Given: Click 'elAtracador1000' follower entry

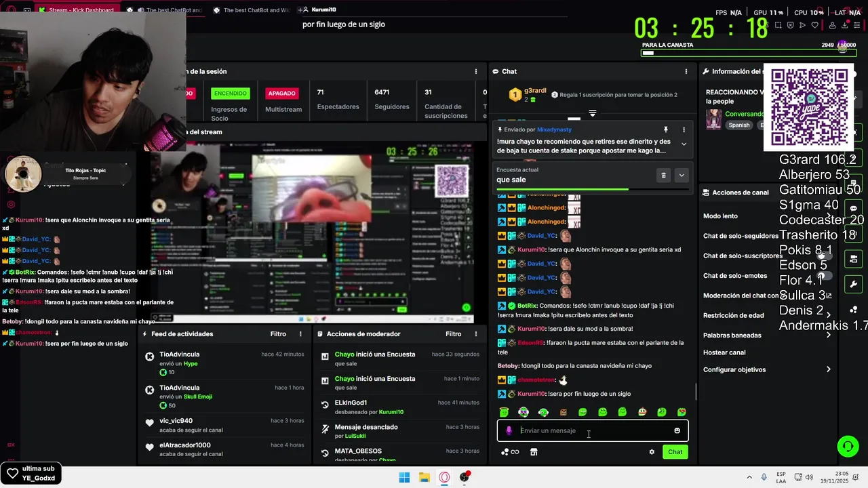Looking at the screenshot, I should pos(224,449).
